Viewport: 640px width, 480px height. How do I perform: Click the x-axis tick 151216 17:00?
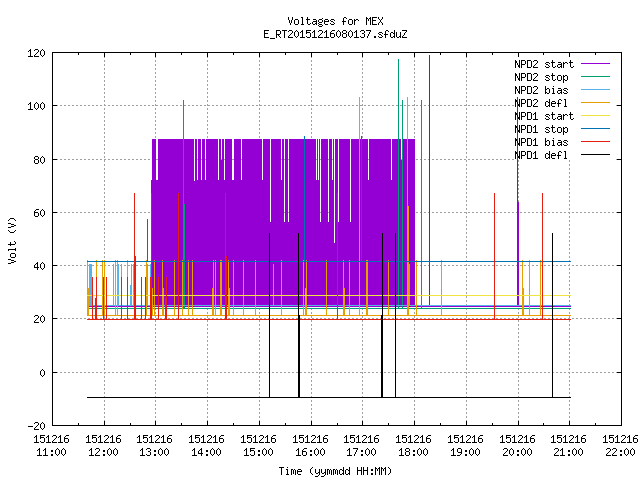pyautogui.click(x=362, y=446)
